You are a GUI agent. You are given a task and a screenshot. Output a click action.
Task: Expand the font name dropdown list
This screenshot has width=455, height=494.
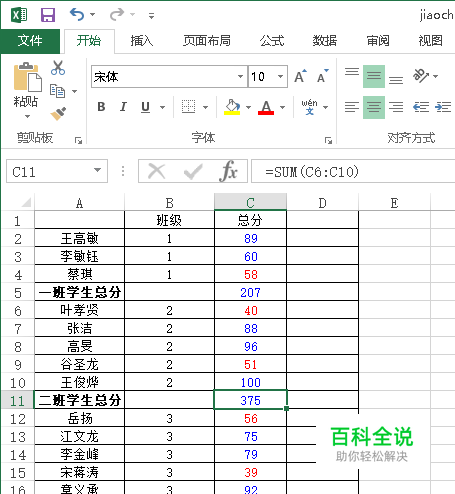pos(240,77)
